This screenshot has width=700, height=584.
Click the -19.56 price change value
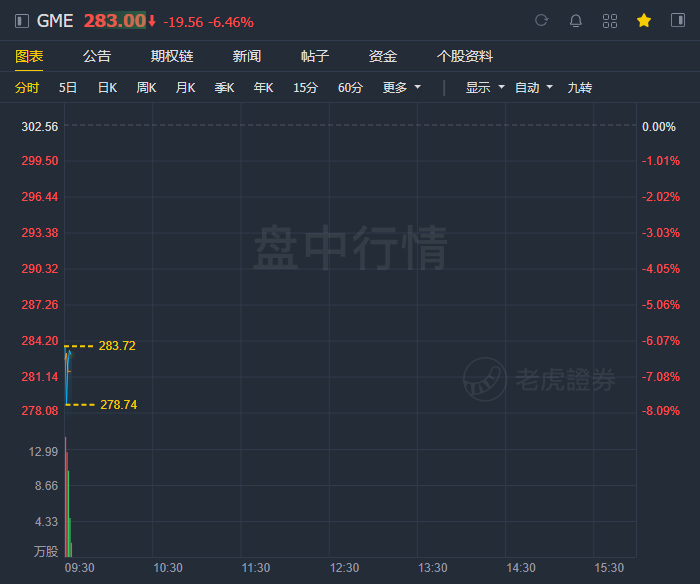click(183, 22)
